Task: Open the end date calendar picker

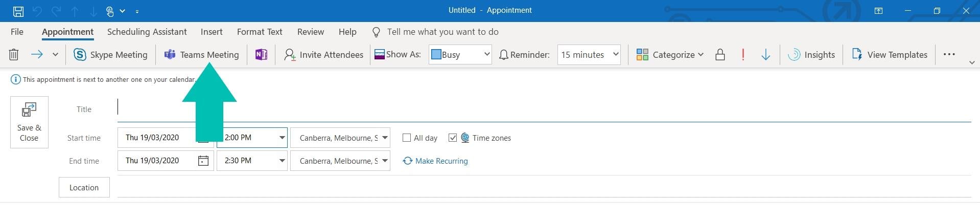Action: pyautogui.click(x=203, y=161)
